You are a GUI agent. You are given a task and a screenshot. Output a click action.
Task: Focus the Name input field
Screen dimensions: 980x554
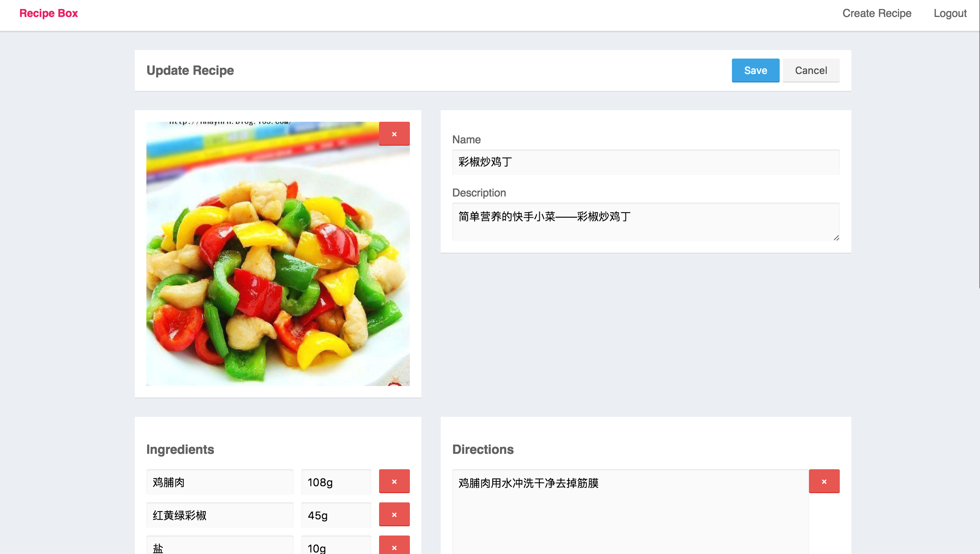pyautogui.click(x=646, y=162)
